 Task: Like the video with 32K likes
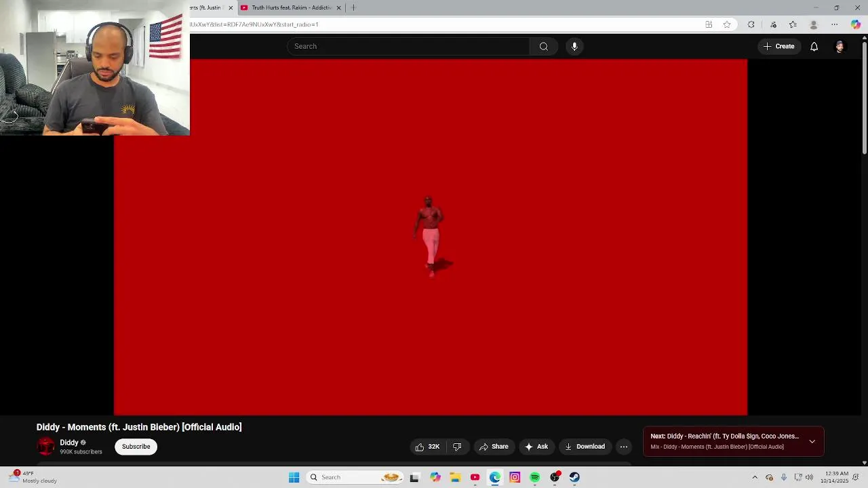tap(428, 447)
